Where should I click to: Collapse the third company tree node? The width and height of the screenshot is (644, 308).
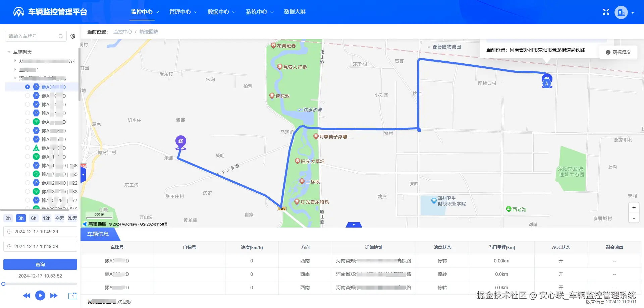click(15, 78)
